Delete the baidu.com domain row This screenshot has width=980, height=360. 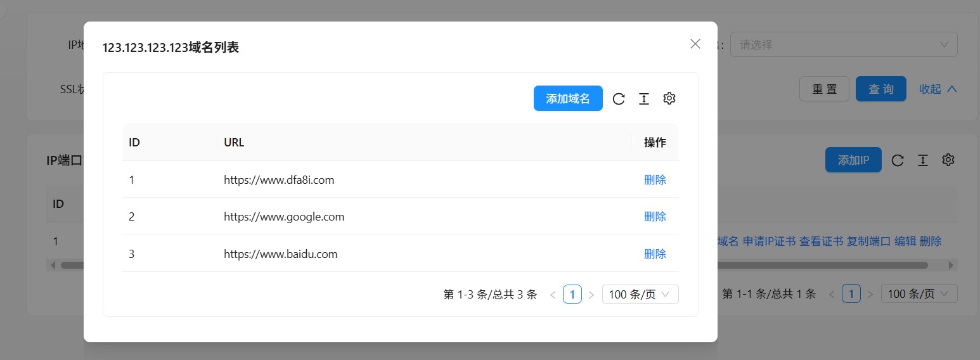(655, 254)
